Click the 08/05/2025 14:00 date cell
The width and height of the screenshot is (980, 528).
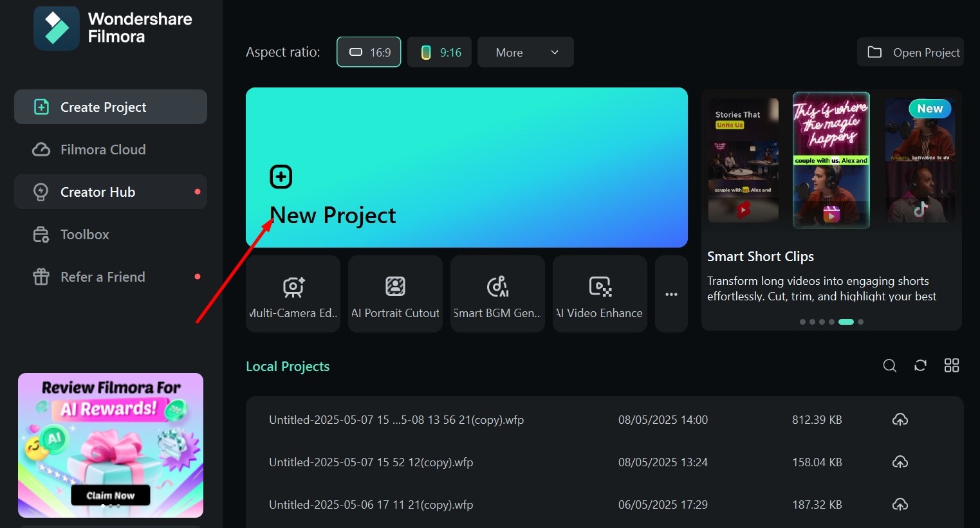click(x=663, y=420)
